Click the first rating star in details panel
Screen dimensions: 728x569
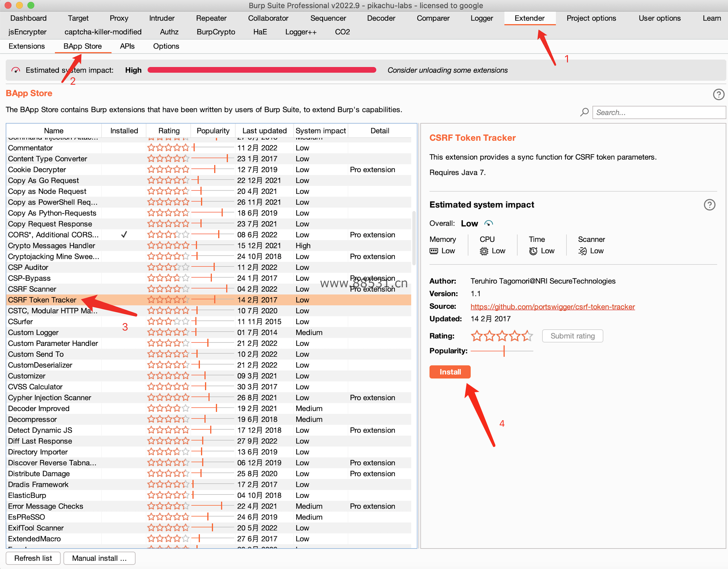[477, 336]
